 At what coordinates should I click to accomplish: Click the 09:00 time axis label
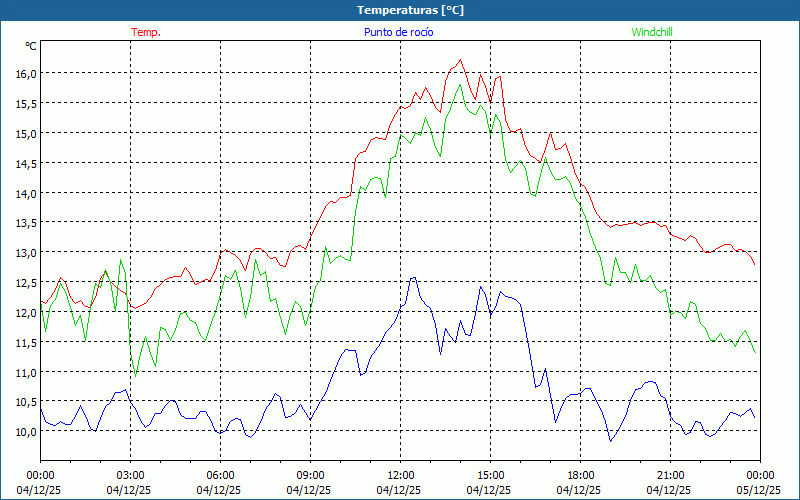(x=310, y=475)
